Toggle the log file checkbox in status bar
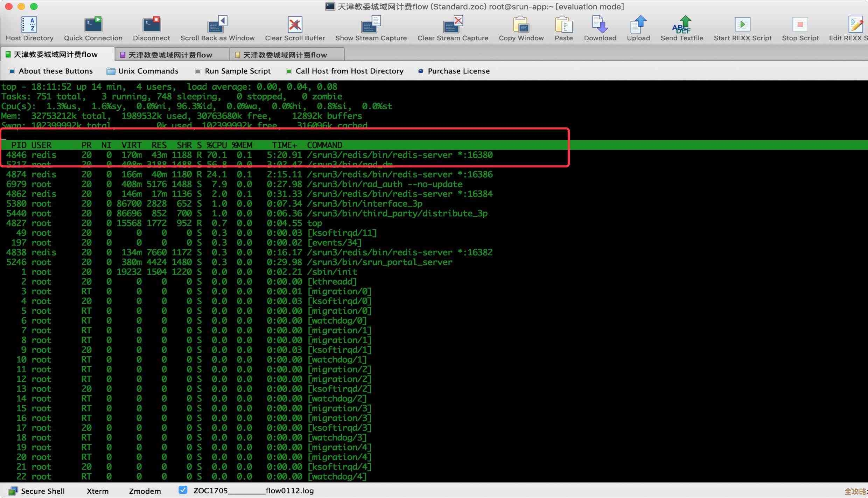The height and width of the screenshot is (498, 868). coord(183,490)
